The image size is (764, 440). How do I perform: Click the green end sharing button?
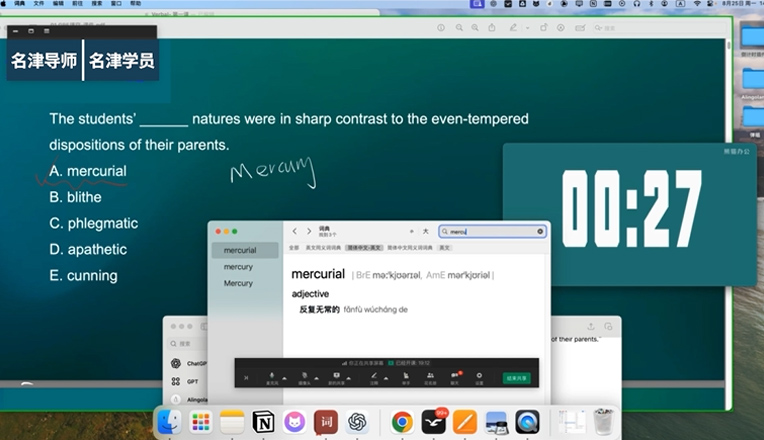coord(516,378)
